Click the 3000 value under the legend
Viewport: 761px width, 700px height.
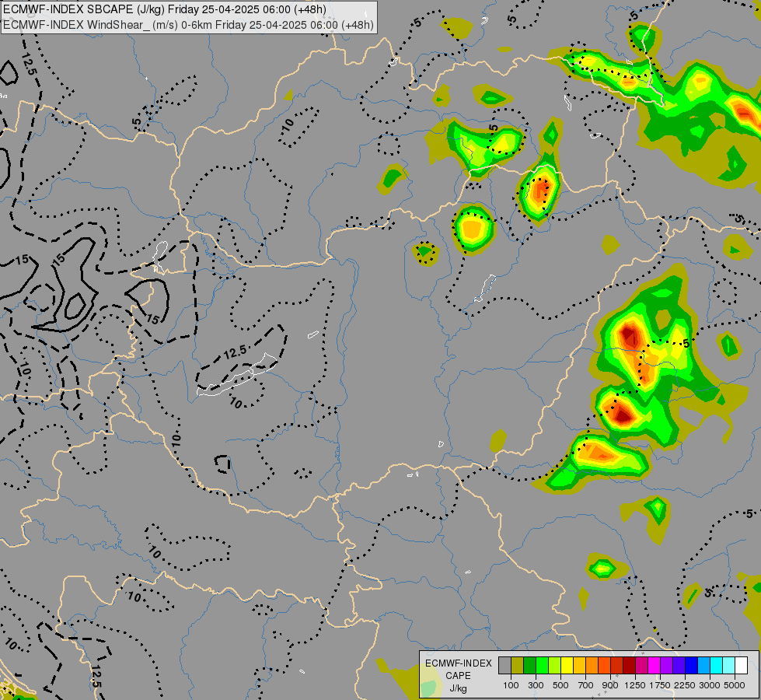coord(710,685)
